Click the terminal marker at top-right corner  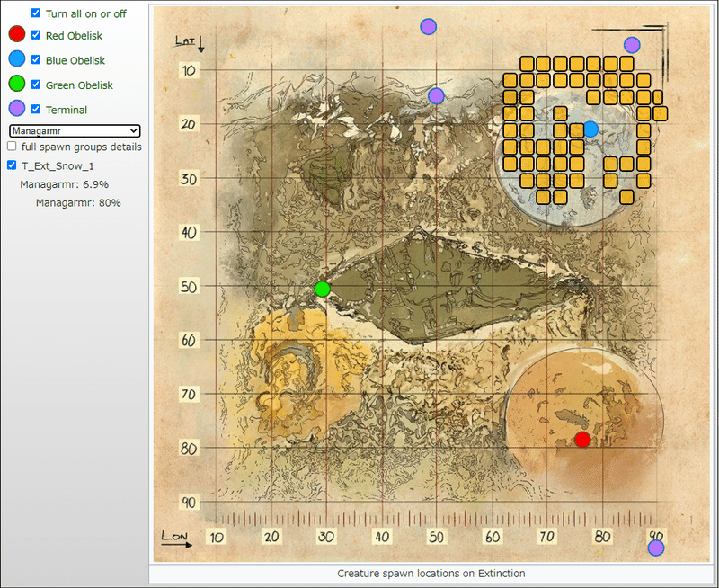click(632, 45)
